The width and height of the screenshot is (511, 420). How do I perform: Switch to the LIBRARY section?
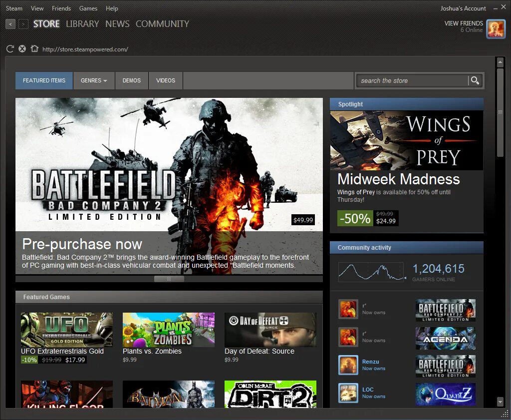pos(82,24)
